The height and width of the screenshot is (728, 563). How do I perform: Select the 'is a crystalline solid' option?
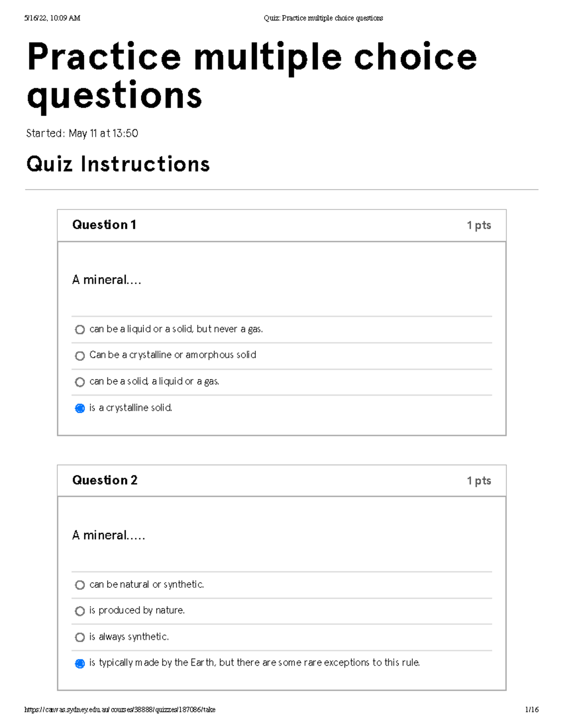(x=79, y=409)
